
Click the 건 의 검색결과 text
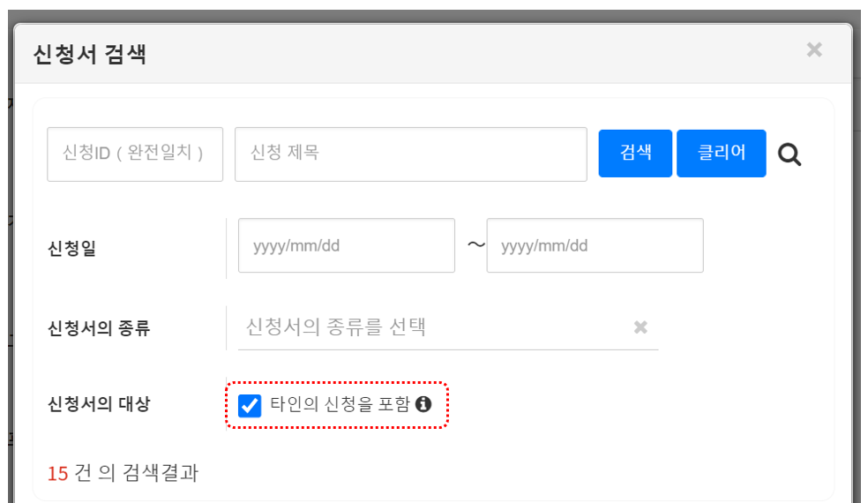pyautogui.click(x=137, y=473)
